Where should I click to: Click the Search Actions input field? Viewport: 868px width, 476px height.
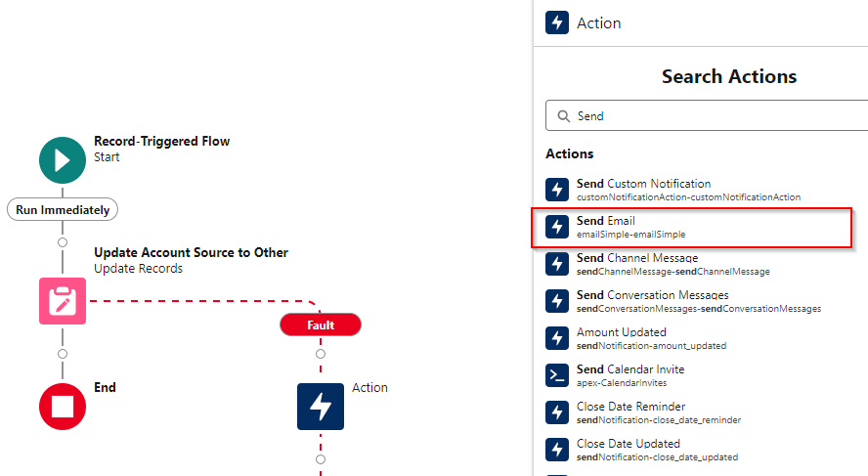pos(714,115)
